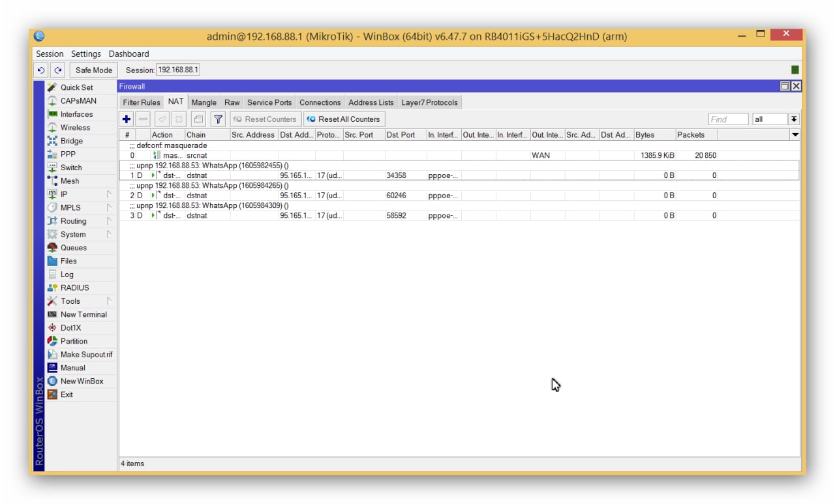This screenshot has width=835, height=504.
Task: Switch to Mangle tab
Action: pyautogui.click(x=204, y=102)
